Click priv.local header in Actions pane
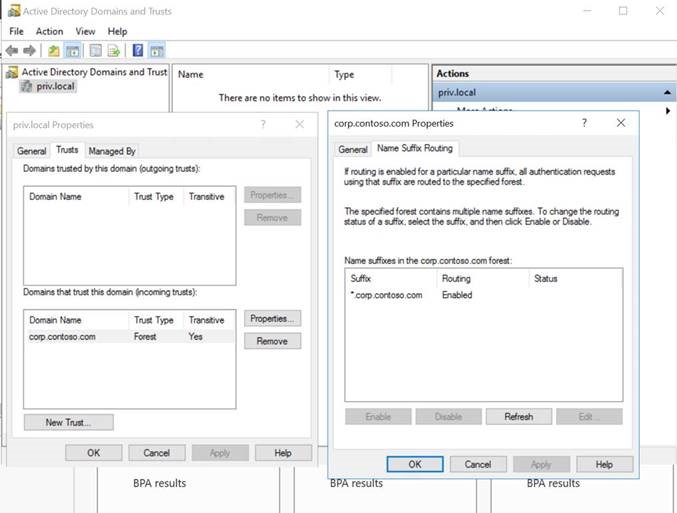 (554, 92)
